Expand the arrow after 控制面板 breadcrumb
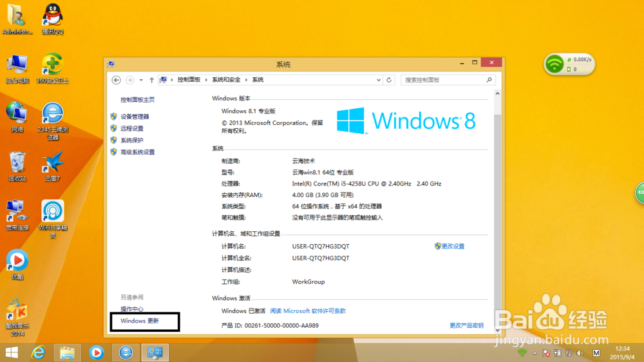Image resolution: width=644 pixels, height=362 pixels. pyautogui.click(x=206, y=80)
